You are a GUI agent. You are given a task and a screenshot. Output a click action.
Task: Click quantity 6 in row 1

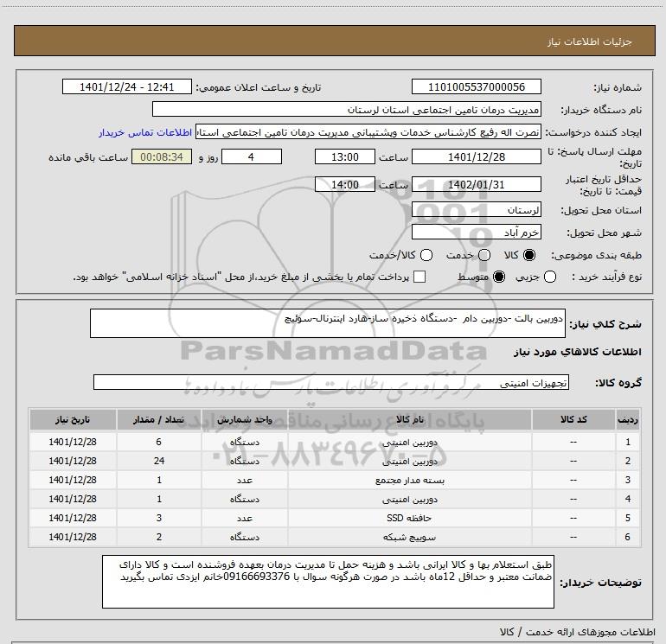[x=159, y=442]
